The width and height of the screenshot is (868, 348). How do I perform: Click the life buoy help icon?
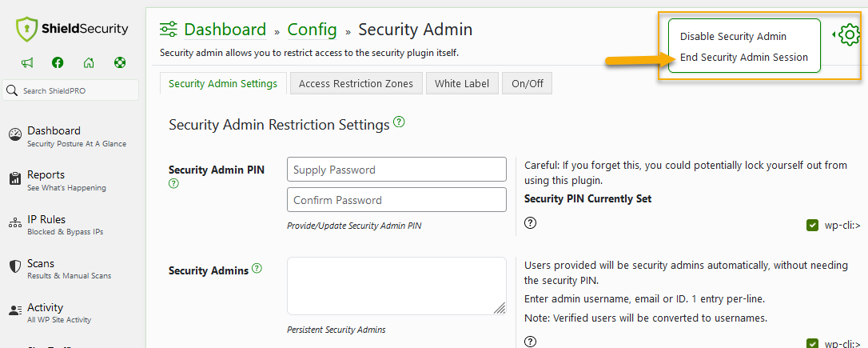(x=119, y=63)
